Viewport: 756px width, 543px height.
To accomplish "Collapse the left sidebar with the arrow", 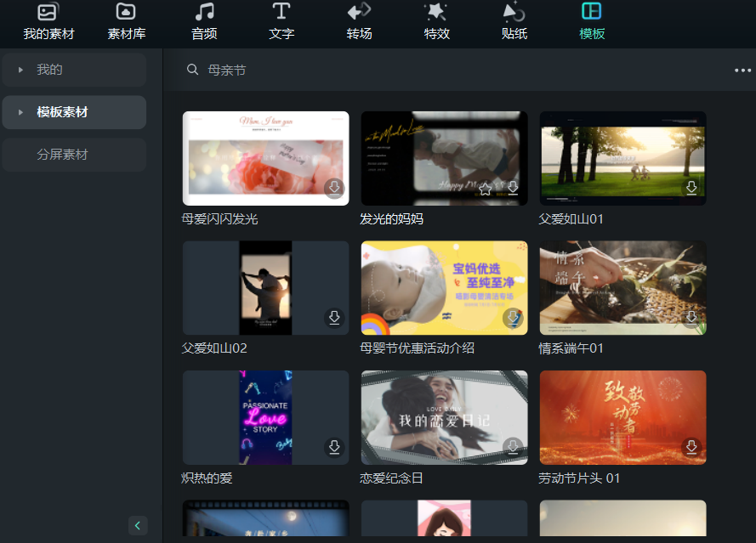I will [138, 525].
